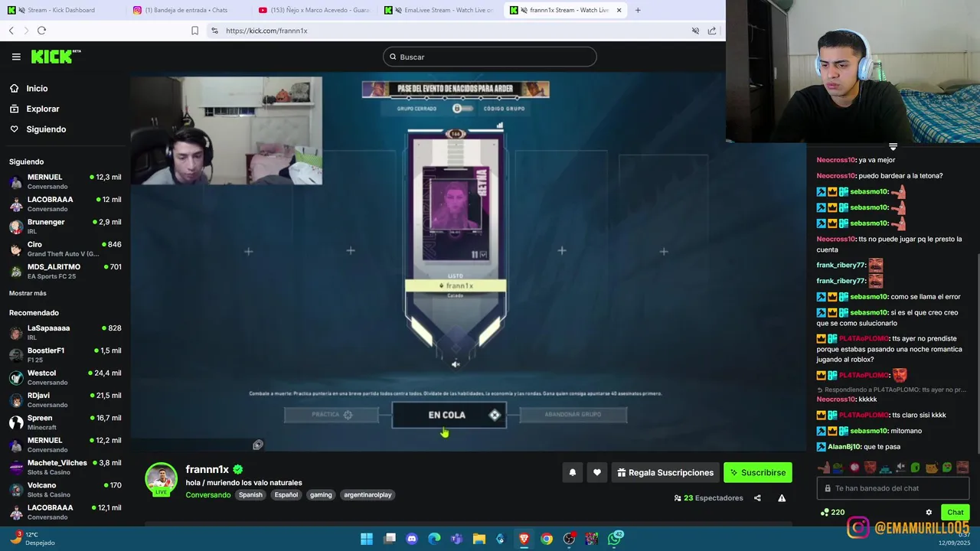
Task: Open Google Chrome from taskbar
Action: pyautogui.click(x=547, y=539)
